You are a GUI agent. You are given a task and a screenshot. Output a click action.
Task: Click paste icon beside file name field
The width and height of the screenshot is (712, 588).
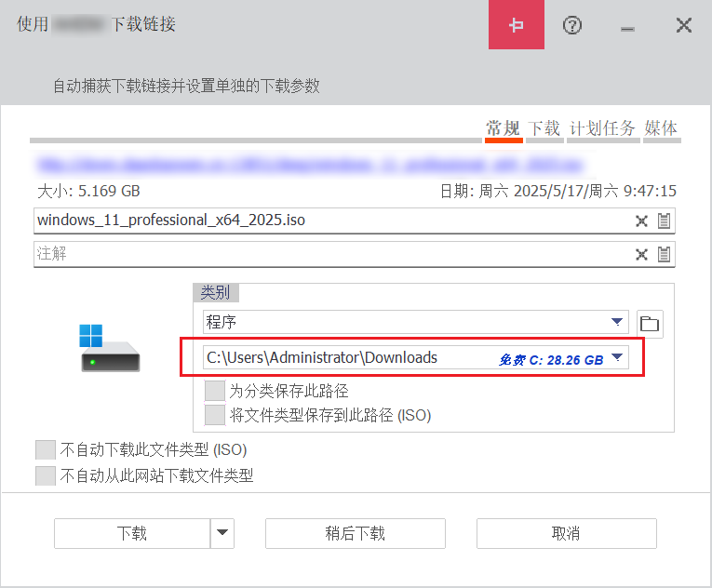664,220
